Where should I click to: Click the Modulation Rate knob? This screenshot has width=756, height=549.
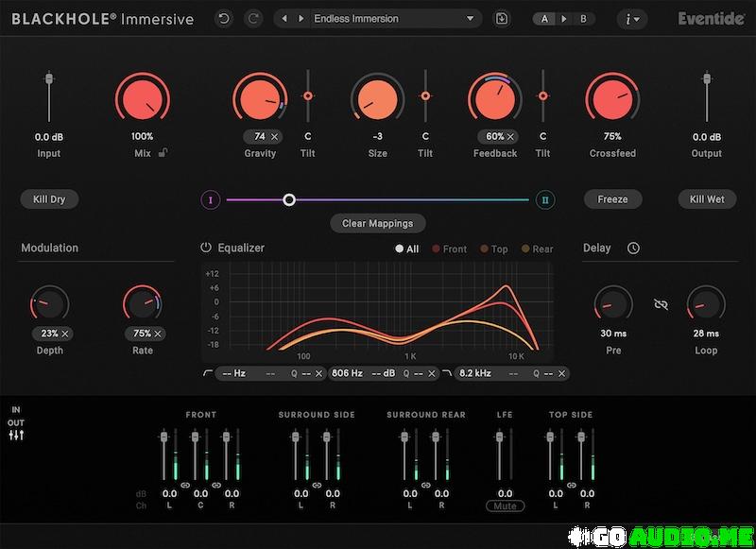[x=143, y=304]
